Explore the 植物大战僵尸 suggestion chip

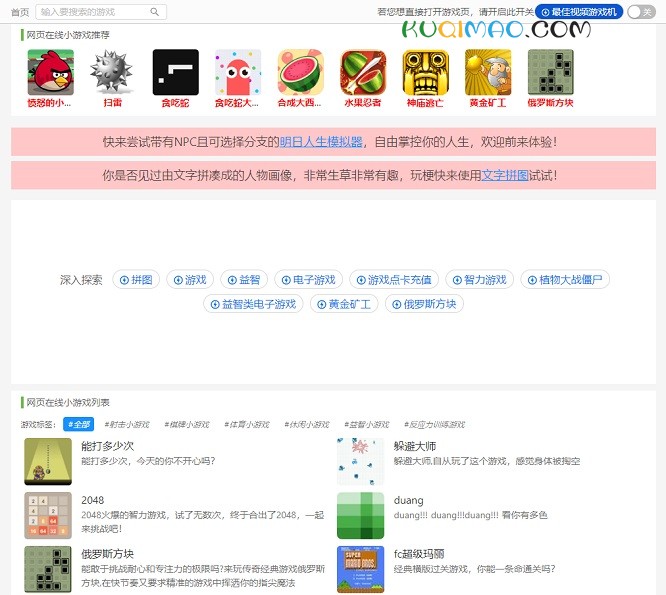coord(565,280)
